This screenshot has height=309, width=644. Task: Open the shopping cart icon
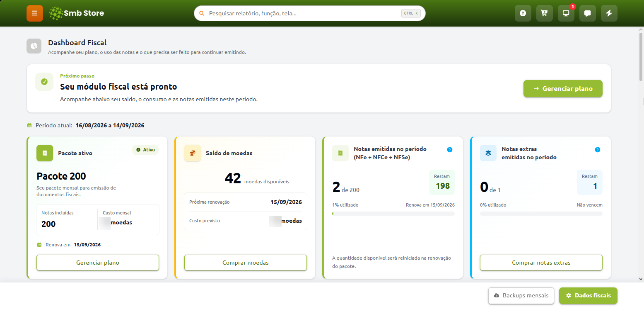pyautogui.click(x=545, y=13)
